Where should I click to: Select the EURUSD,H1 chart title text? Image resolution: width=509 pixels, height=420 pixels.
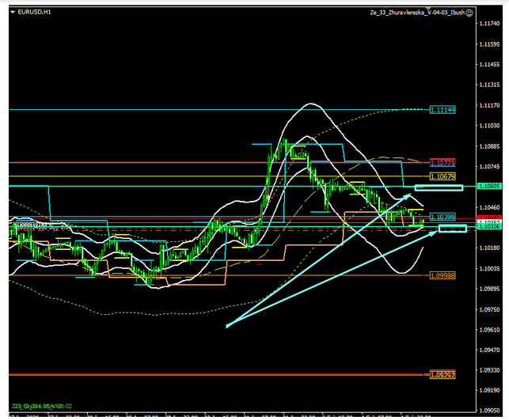coord(34,13)
